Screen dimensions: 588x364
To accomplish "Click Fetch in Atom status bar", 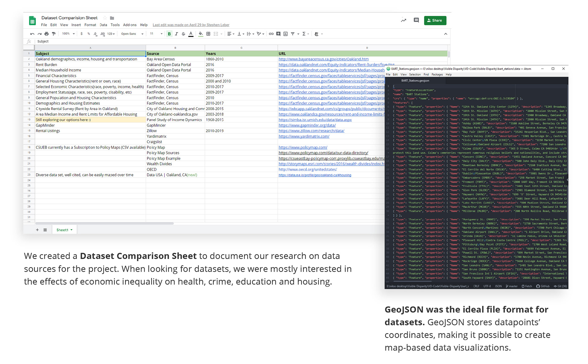I will 527,286.
